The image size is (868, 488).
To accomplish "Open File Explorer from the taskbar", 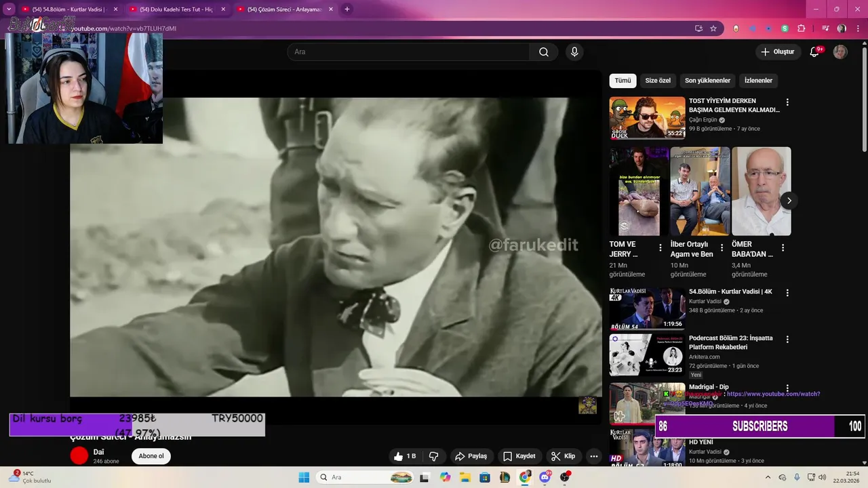I will (x=465, y=477).
